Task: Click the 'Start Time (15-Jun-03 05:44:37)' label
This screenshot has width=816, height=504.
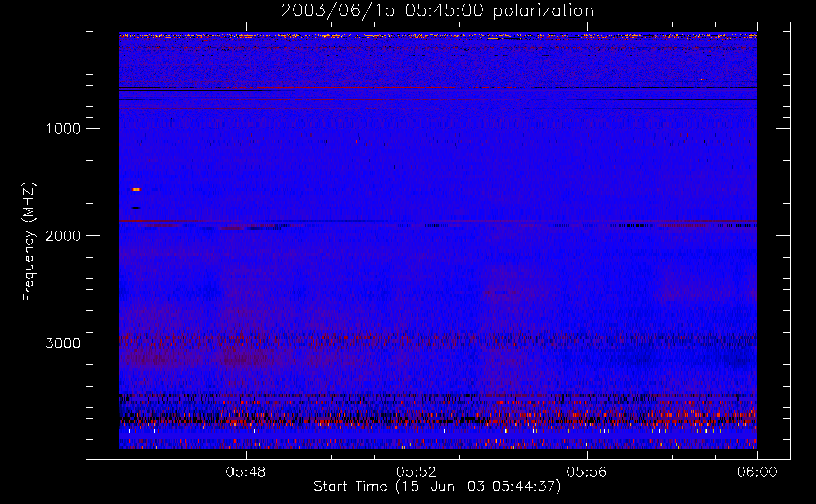Action: 437,487
